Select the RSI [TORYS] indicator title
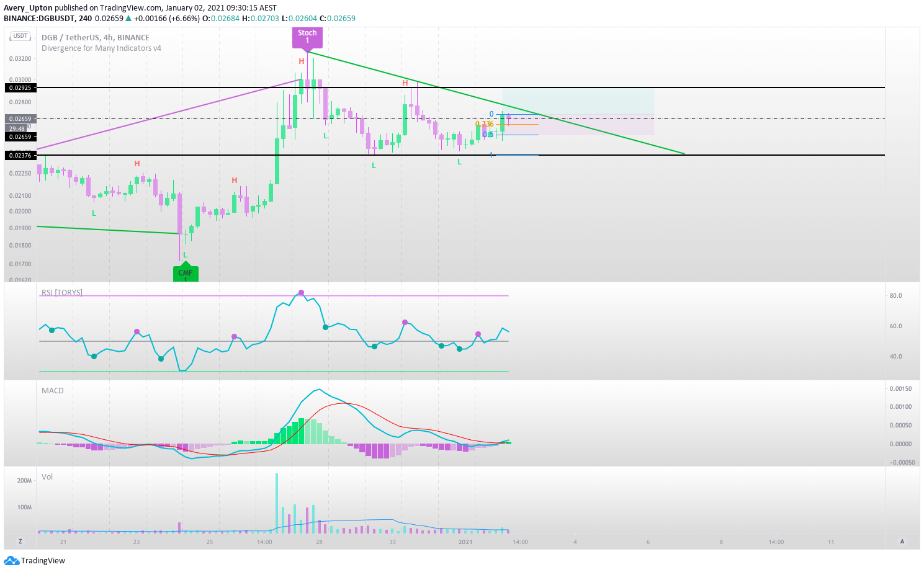The width and height of the screenshot is (924, 572). 62,292
